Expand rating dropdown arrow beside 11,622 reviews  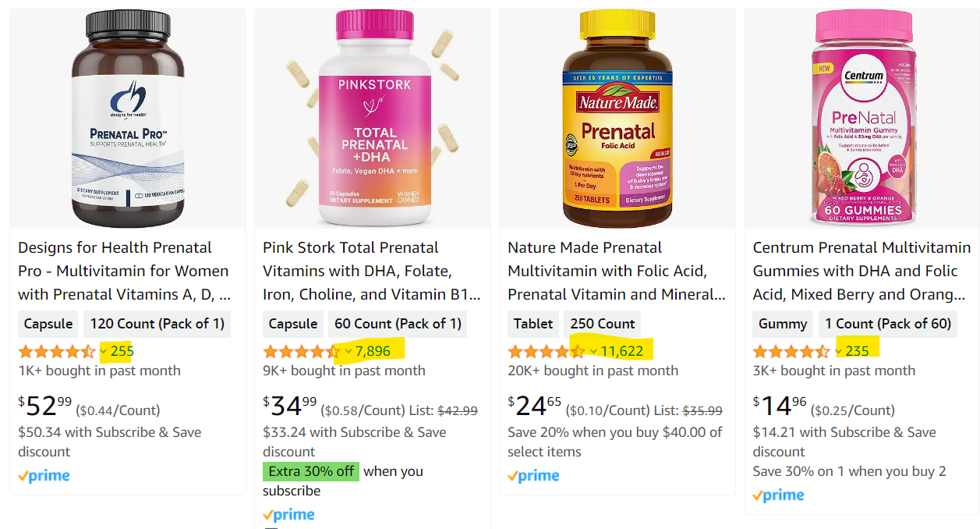593,352
